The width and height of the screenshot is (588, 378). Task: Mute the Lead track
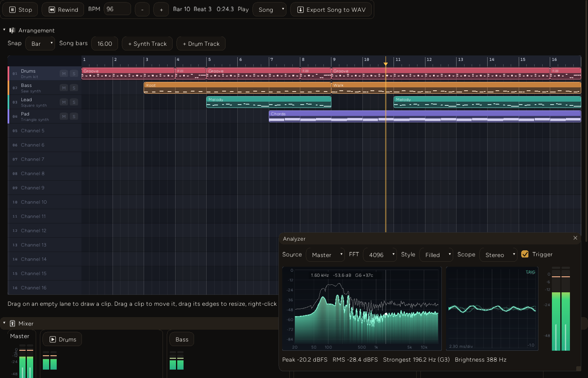64,102
